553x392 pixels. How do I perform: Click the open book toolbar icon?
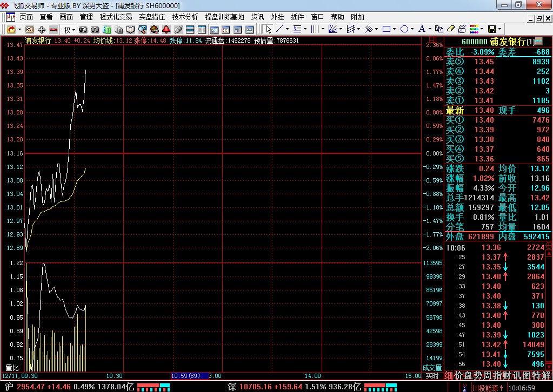coord(130,30)
